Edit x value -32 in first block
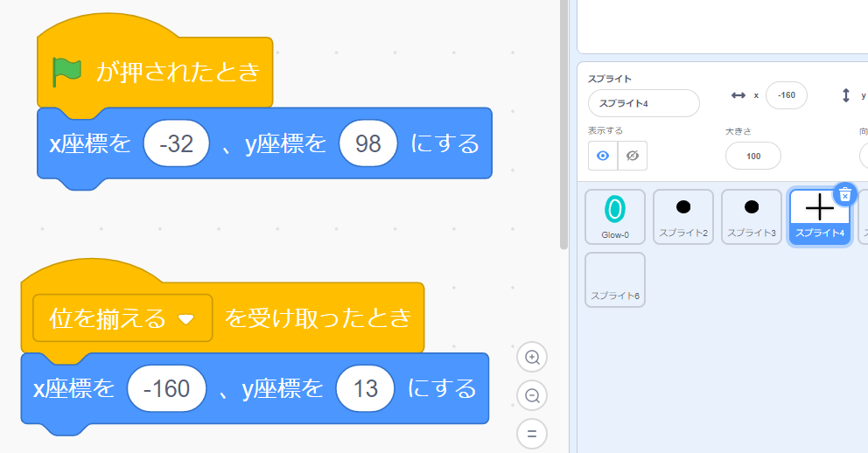This screenshot has width=868, height=453. click(177, 143)
